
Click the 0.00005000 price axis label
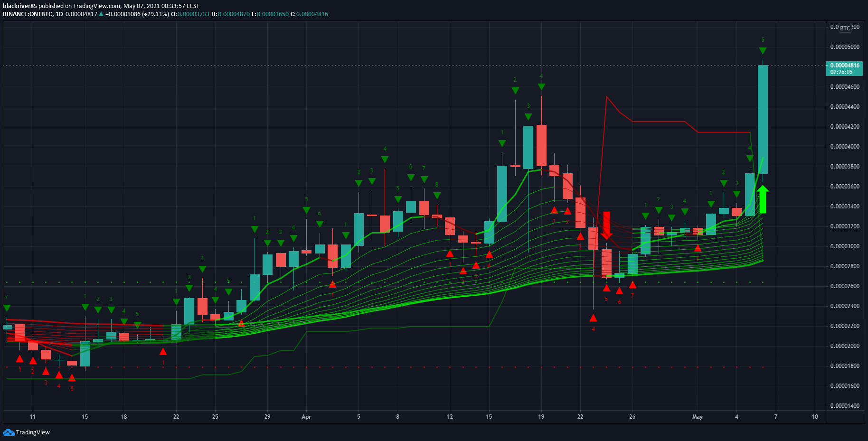[845, 47]
